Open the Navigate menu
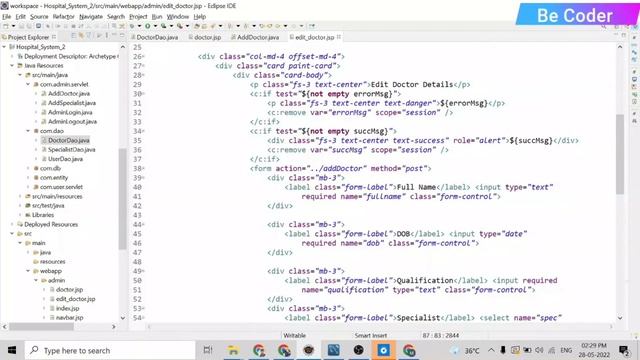The image size is (640, 360). click(91, 17)
